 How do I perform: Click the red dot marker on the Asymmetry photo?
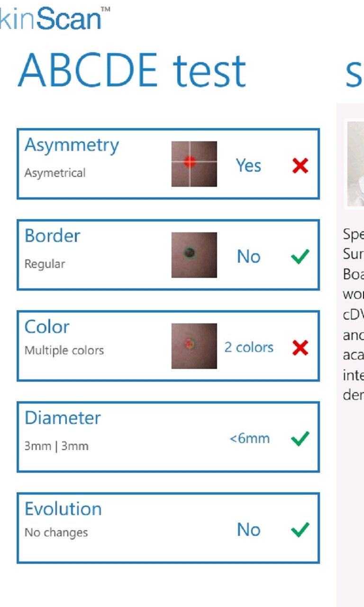coord(189,161)
